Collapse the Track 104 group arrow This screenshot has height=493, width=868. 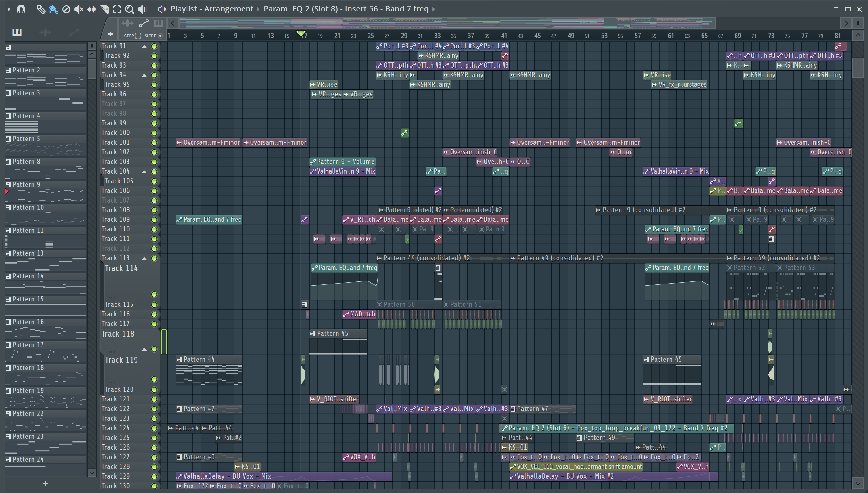(x=144, y=172)
